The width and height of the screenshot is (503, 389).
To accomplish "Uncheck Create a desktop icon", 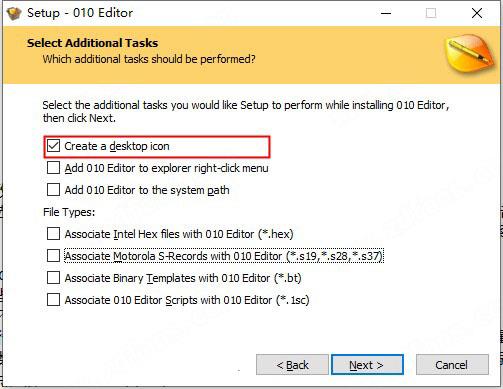I will pyautogui.click(x=53, y=146).
